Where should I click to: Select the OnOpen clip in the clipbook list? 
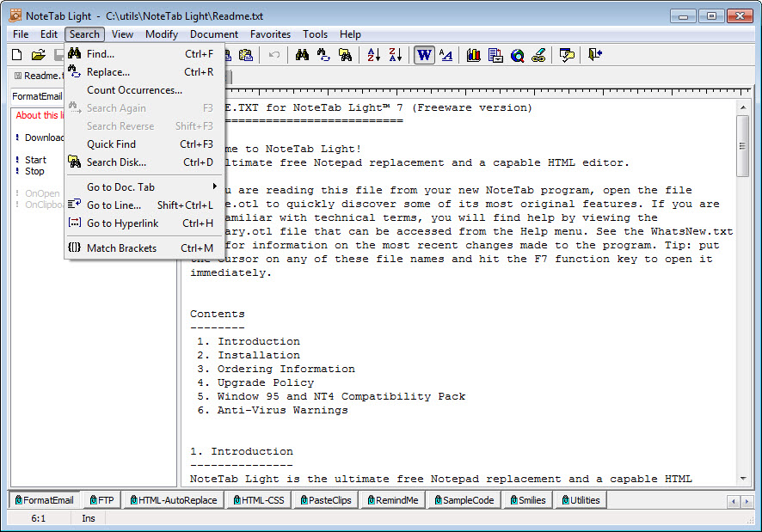[42, 193]
